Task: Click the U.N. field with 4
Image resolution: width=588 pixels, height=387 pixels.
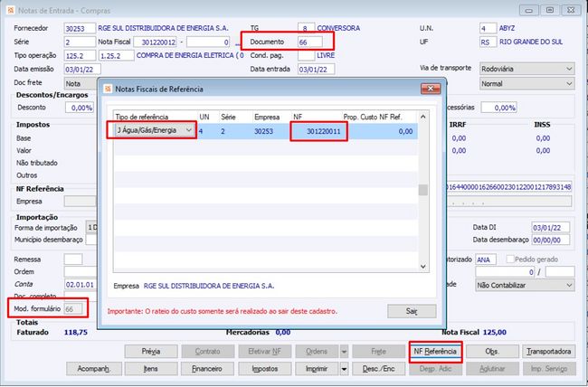Action: tap(488, 29)
